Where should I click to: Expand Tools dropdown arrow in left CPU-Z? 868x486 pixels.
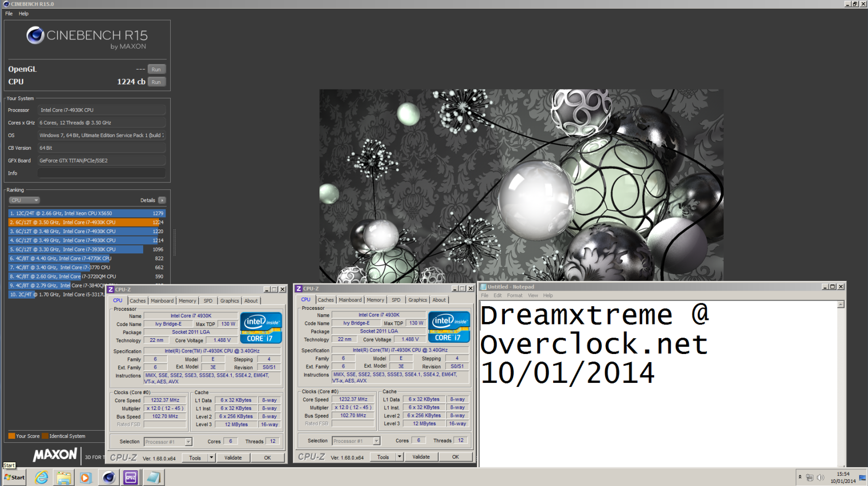pyautogui.click(x=211, y=458)
